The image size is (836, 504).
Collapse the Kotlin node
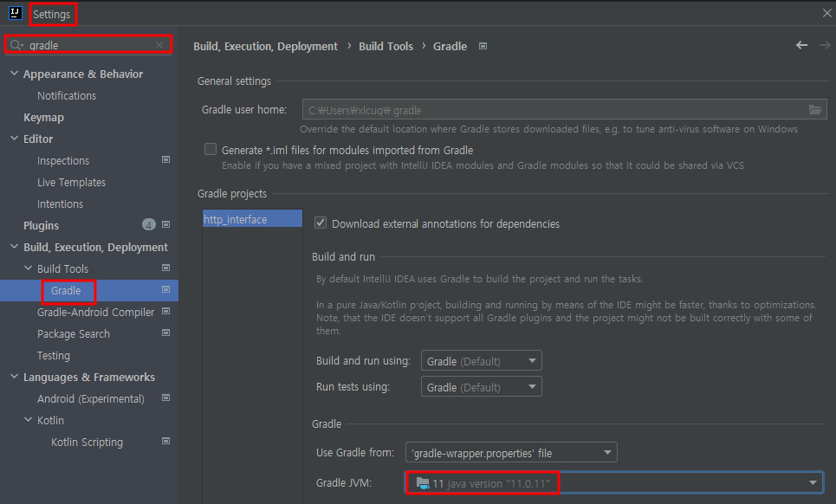tap(29, 420)
